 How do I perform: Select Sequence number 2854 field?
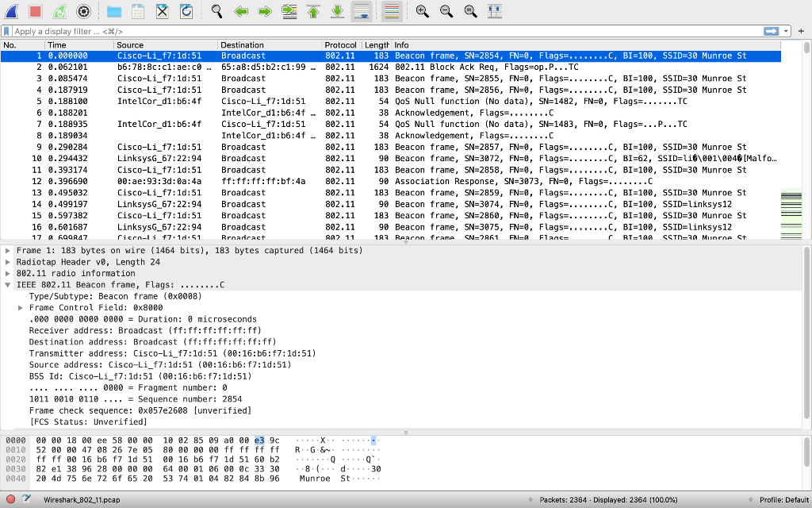[136, 398]
